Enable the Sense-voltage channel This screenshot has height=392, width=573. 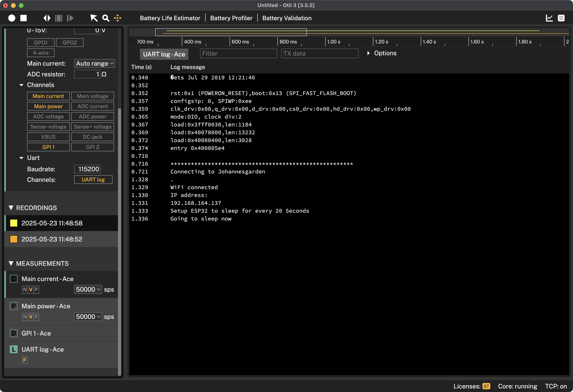(48, 127)
